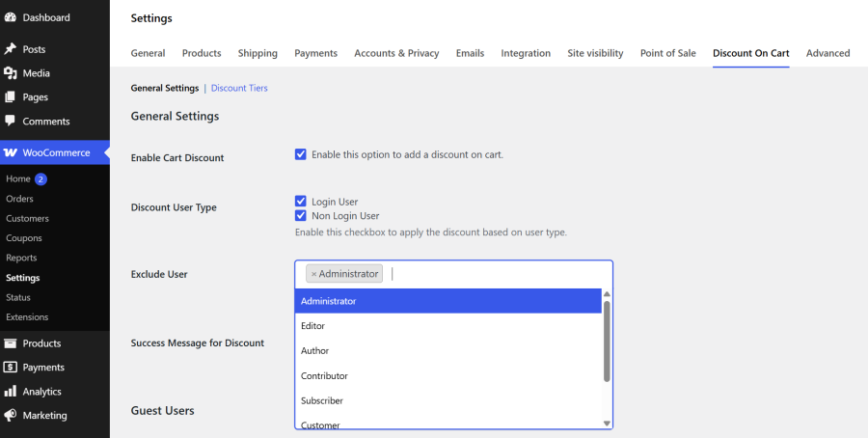Open Customers in the sidebar
868x438 pixels.
click(x=27, y=218)
